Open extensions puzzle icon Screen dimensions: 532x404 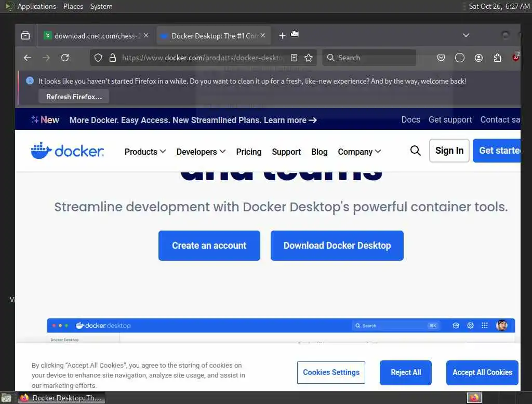[497, 58]
